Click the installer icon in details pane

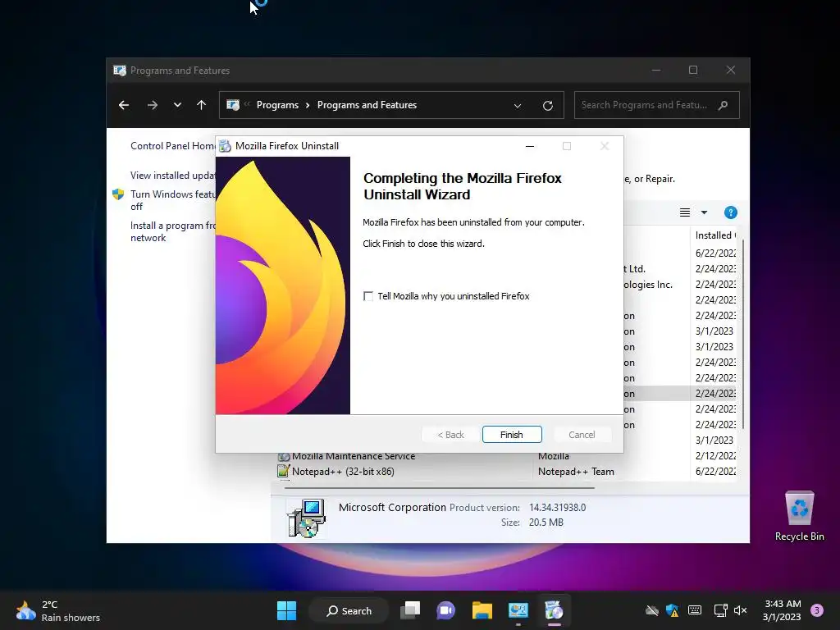pyautogui.click(x=307, y=518)
